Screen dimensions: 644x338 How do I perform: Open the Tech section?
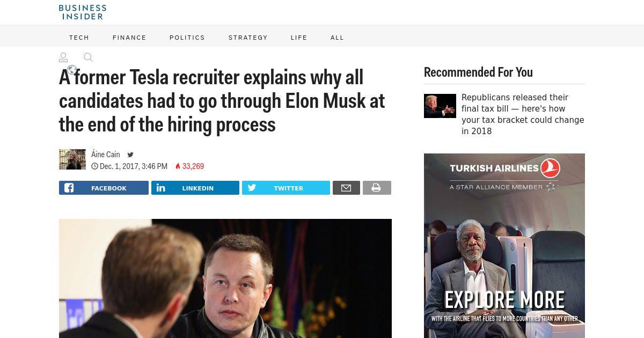pyautogui.click(x=79, y=38)
